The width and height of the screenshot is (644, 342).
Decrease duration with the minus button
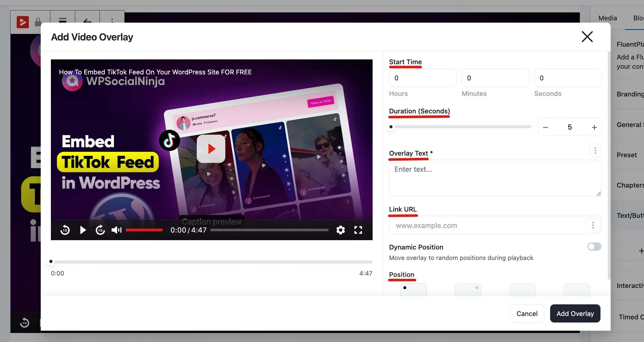coord(546,127)
